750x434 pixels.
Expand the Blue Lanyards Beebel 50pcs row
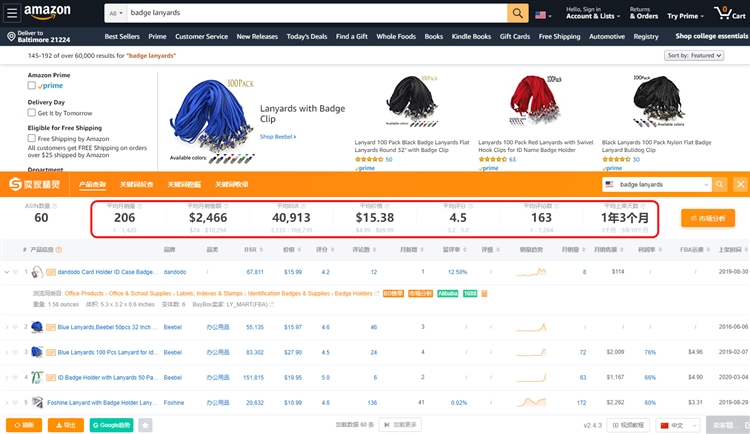click(7, 327)
